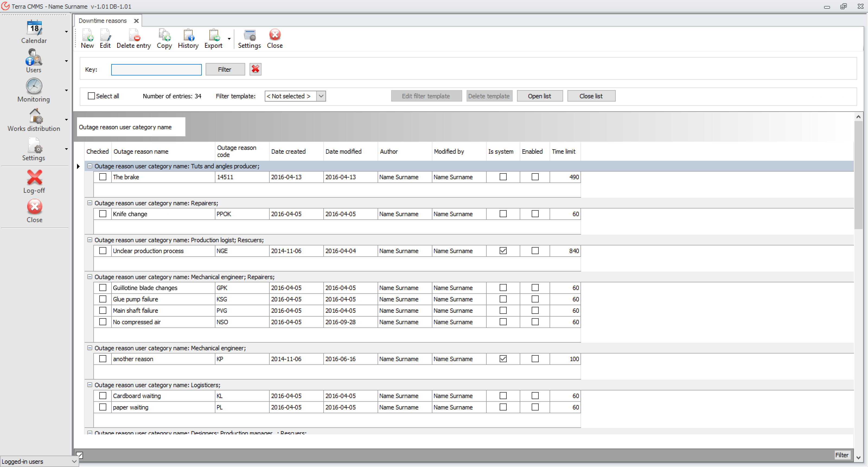Open the Users sidebar icon
The height and width of the screenshot is (467, 868).
point(34,57)
